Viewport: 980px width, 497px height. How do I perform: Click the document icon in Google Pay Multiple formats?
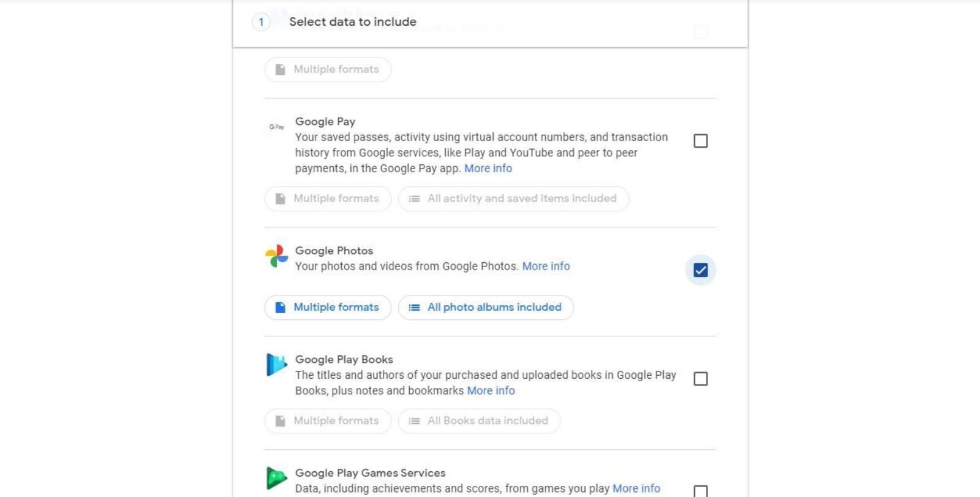coord(282,199)
